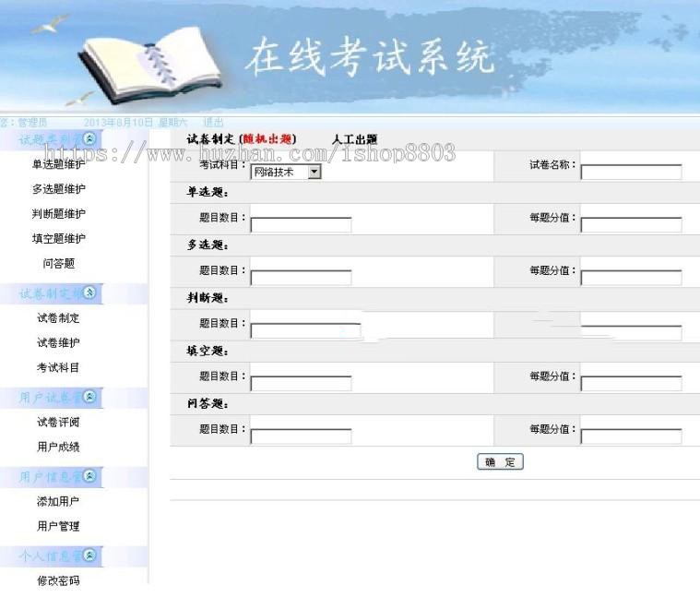Collapse the 试卷制定 sidebar section chevron icon
Viewport: 700px width, 609px height.
89,293
